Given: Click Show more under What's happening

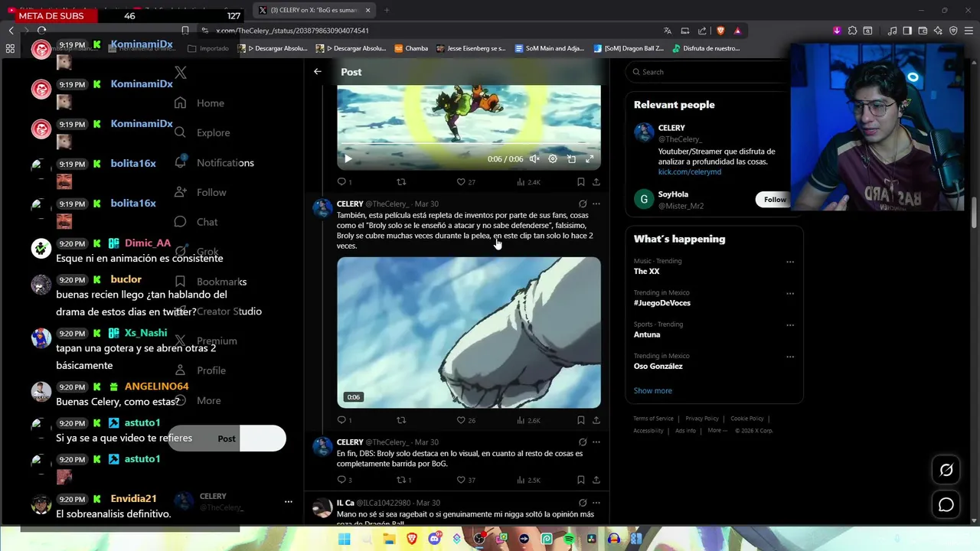Looking at the screenshot, I should [652, 390].
